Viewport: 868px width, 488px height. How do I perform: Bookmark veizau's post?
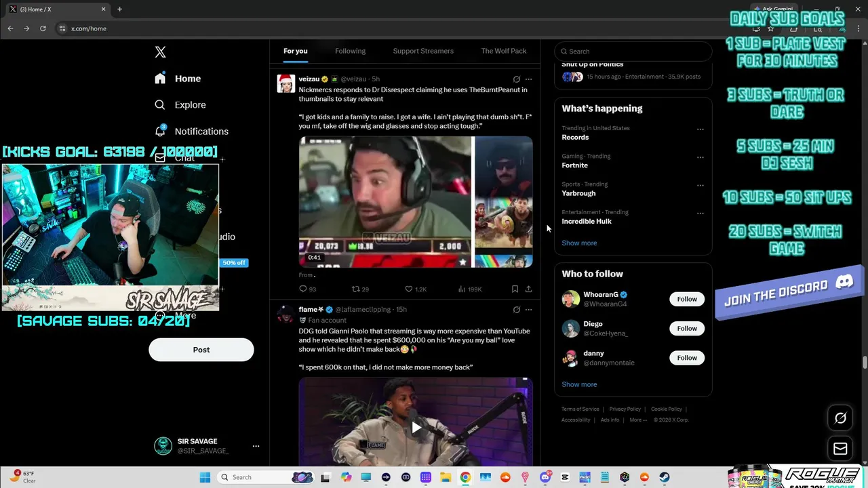pos(515,289)
